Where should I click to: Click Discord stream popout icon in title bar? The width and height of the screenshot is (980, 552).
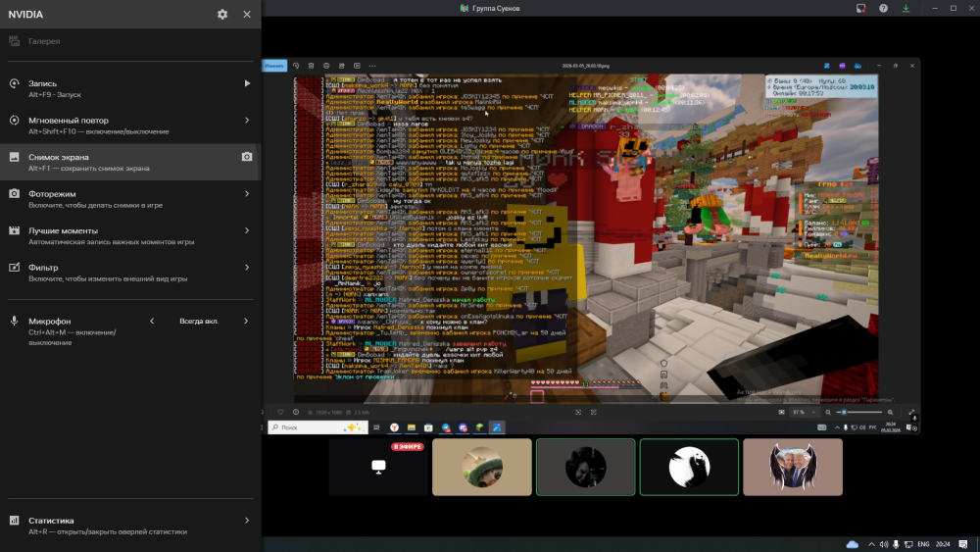click(x=860, y=8)
